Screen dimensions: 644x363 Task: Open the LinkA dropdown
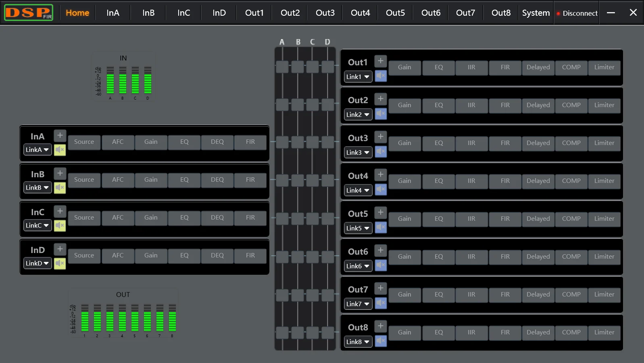pos(37,150)
